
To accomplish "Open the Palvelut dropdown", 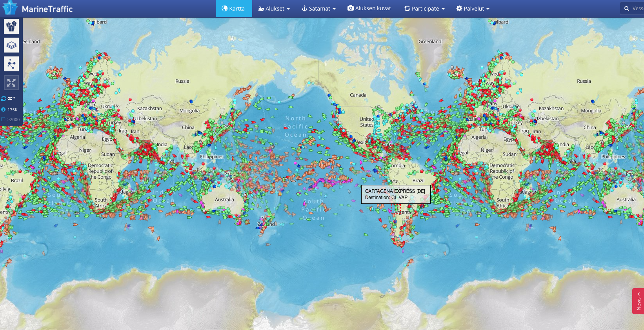I will (473, 9).
